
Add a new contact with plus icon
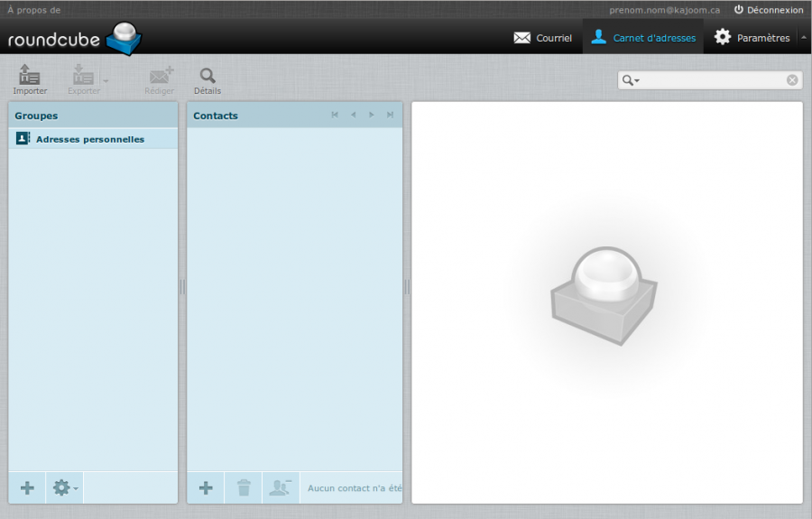click(206, 488)
